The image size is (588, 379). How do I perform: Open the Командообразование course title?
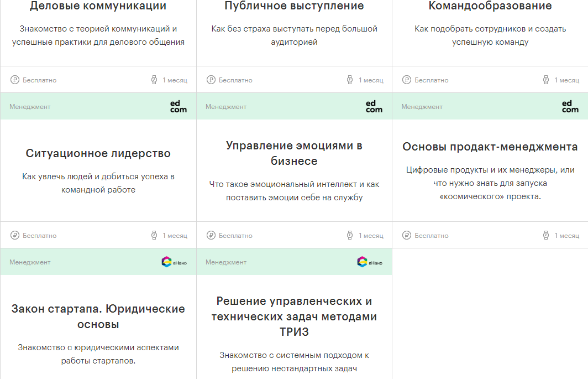490,6
